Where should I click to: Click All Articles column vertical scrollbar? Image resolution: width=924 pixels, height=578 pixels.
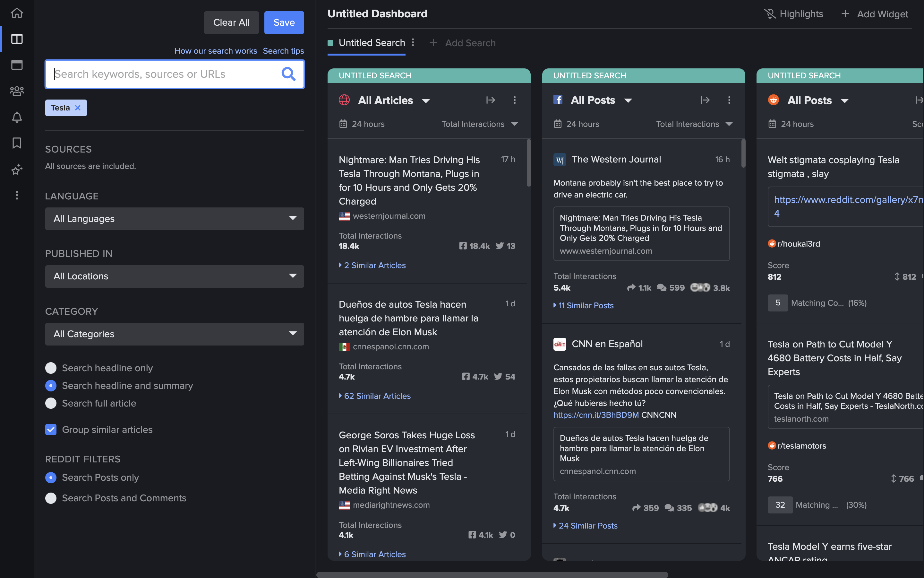click(529, 163)
